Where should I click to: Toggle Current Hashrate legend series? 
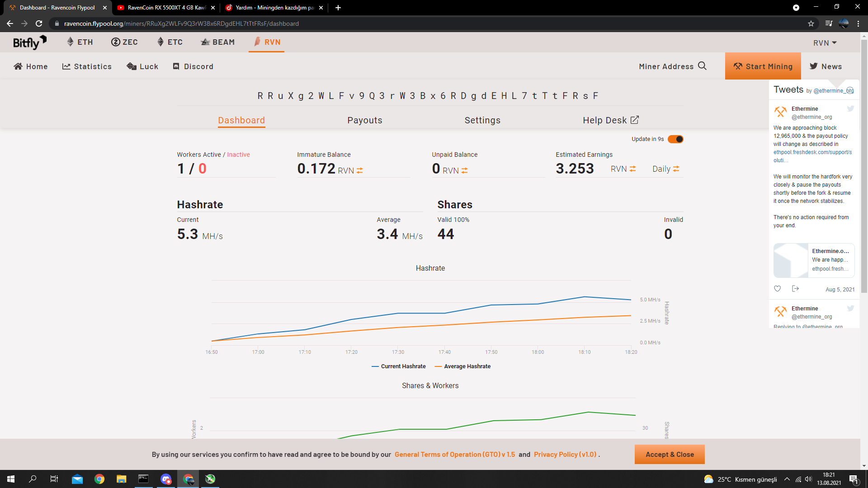(x=398, y=366)
